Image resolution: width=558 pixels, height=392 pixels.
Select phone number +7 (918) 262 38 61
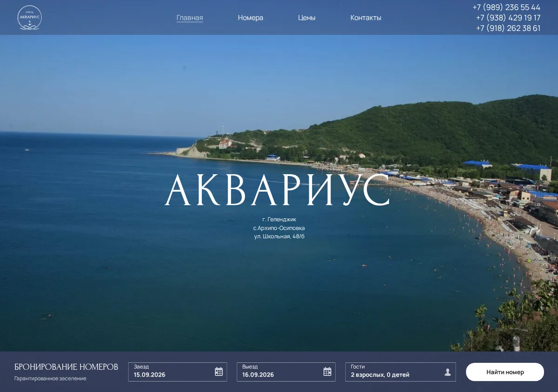(508, 28)
